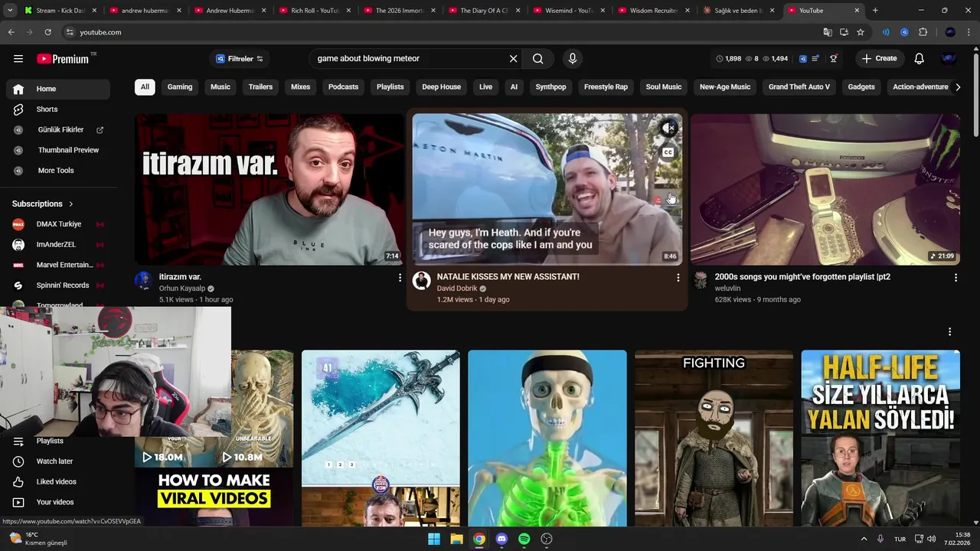
Task: Open a new browser tab
Action: pos(875,11)
